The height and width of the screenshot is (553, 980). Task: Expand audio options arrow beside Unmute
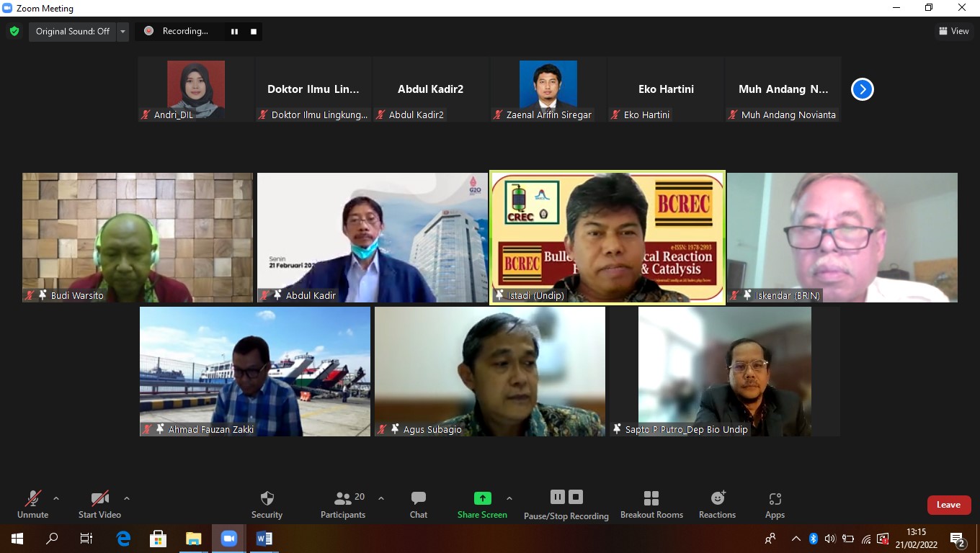tap(56, 498)
